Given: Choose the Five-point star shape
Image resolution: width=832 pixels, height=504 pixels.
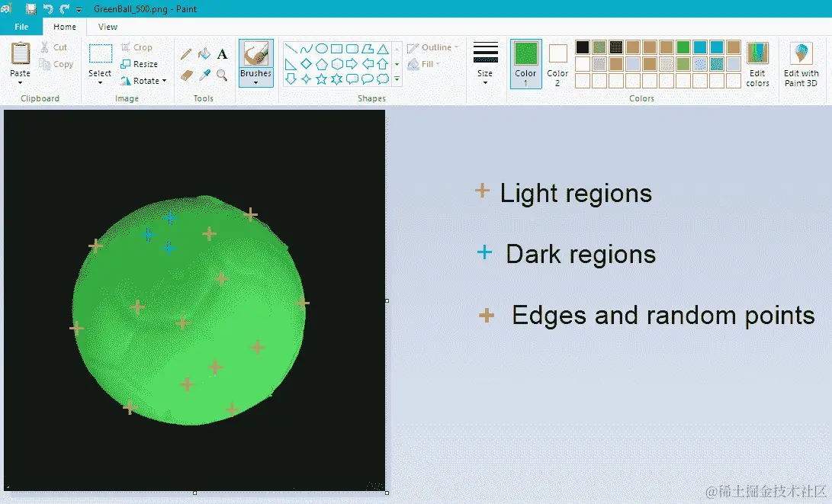Looking at the screenshot, I should 322,79.
